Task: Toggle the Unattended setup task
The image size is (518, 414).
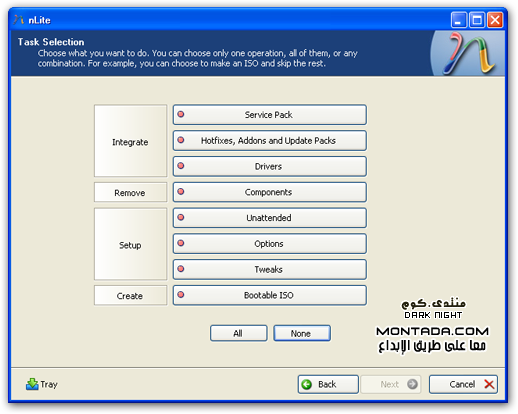Action: point(270,218)
